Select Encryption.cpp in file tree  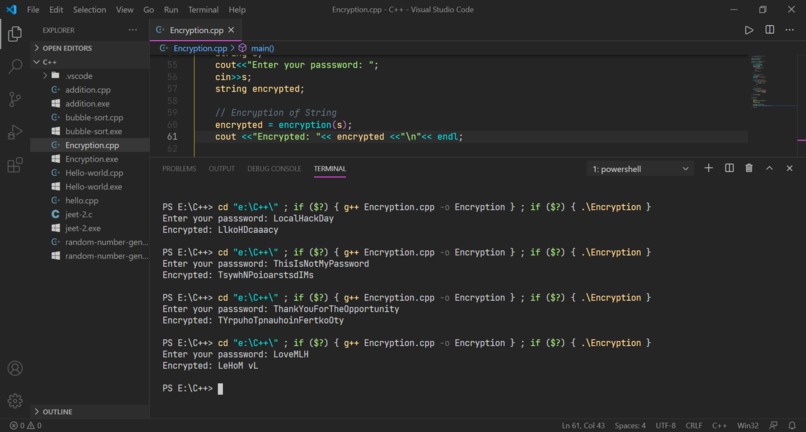coord(92,145)
